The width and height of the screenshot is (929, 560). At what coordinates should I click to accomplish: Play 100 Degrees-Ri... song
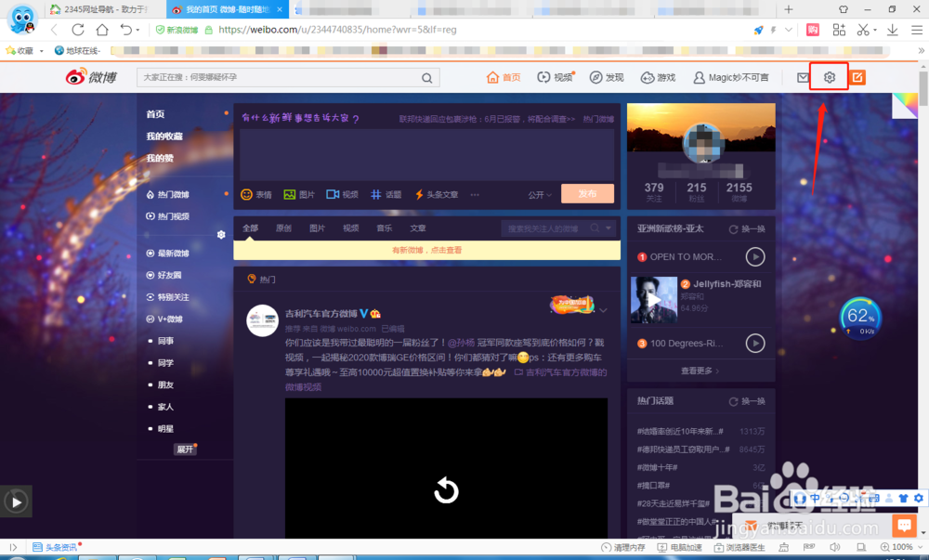click(x=754, y=343)
